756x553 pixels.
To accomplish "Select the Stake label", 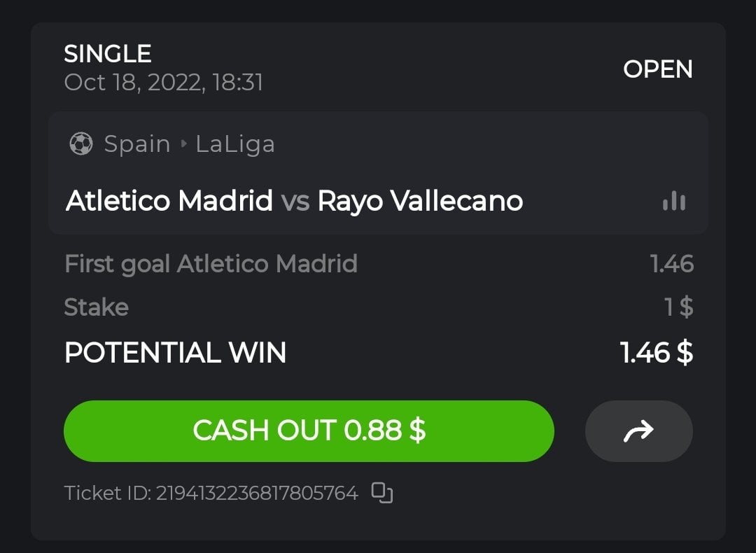I will pyautogui.click(x=97, y=307).
